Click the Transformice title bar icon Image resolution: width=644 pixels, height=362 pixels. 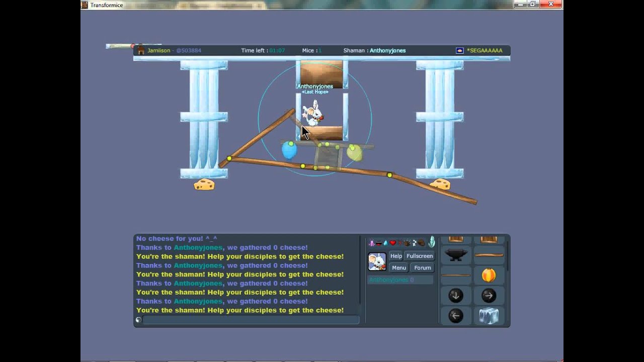[85, 5]
